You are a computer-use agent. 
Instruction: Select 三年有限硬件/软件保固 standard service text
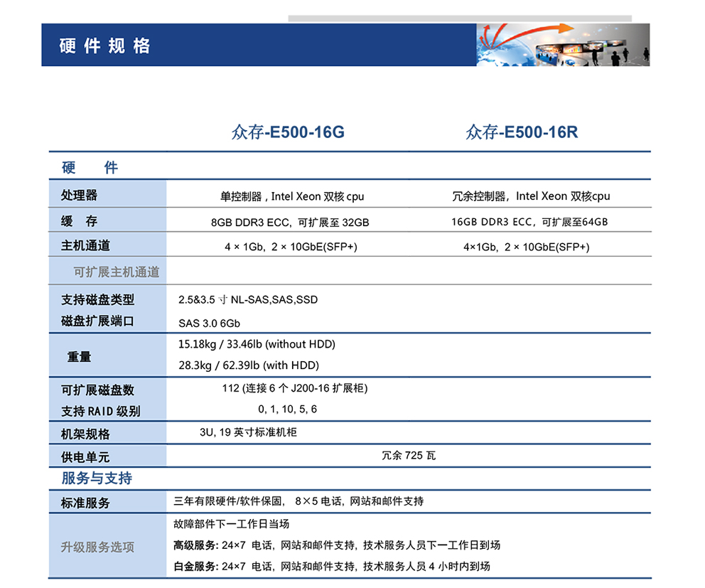pos(228,501)
